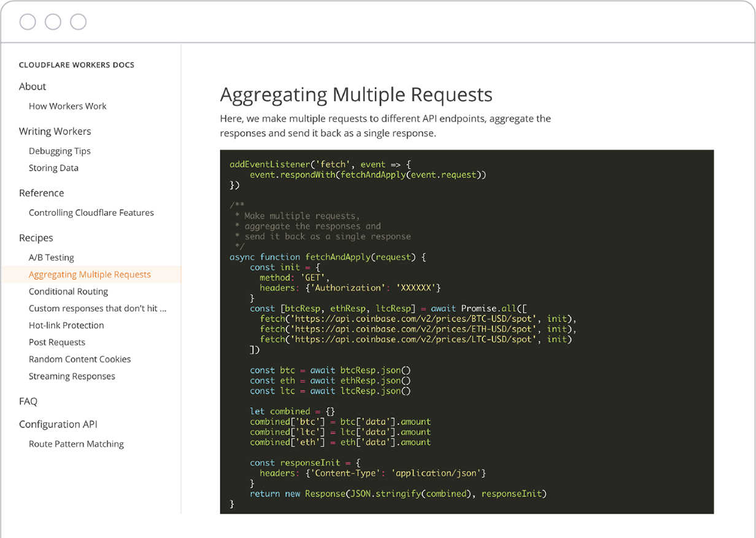
Task: Go to Writing Workers section
Action: click(x=55, y=131)
